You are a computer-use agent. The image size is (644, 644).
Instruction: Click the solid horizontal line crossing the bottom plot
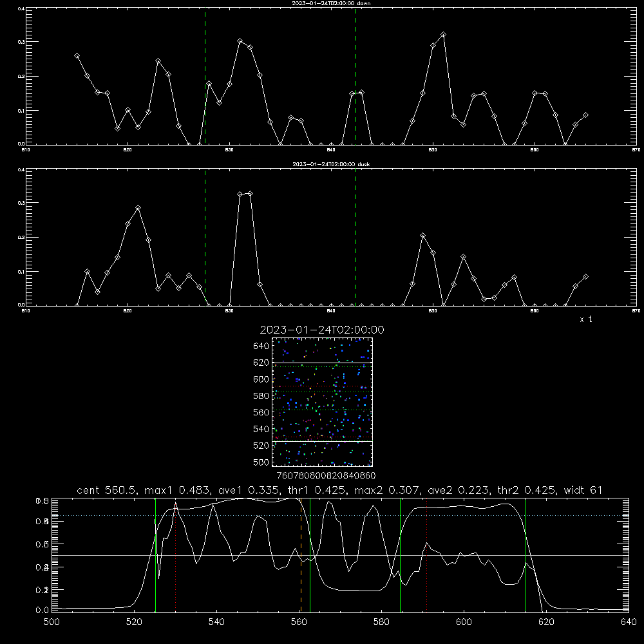[x=340, y=555]
